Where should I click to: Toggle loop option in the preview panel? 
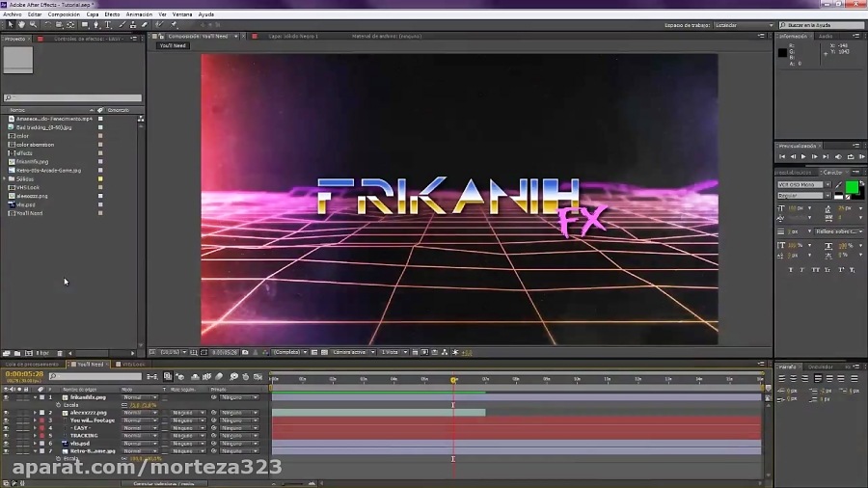coord(851,156)
